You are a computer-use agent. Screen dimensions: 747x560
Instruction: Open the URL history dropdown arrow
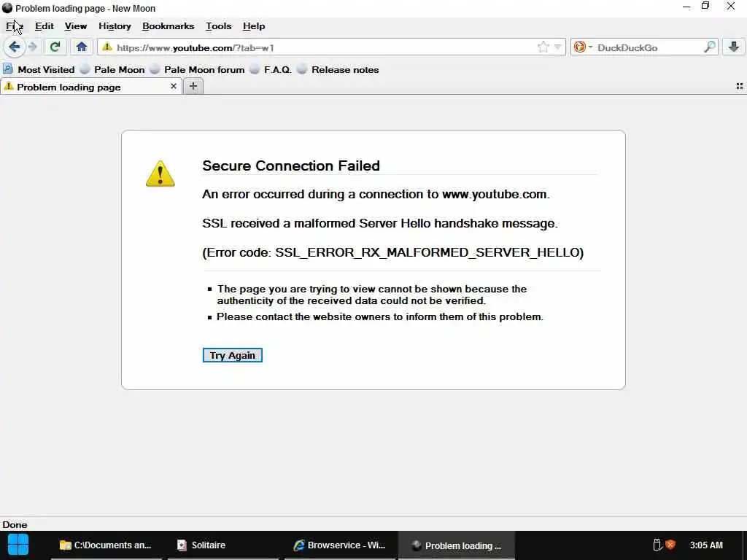[558, 47]
